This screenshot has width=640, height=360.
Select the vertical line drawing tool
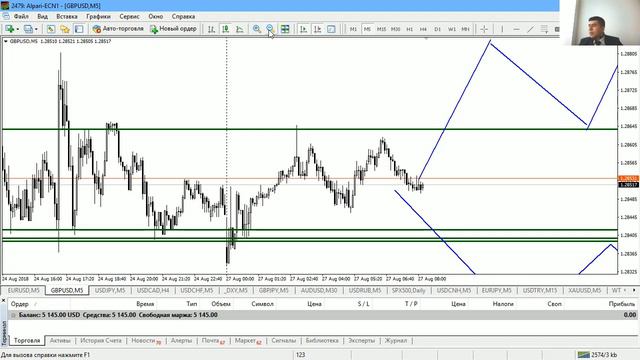[502, 29]
